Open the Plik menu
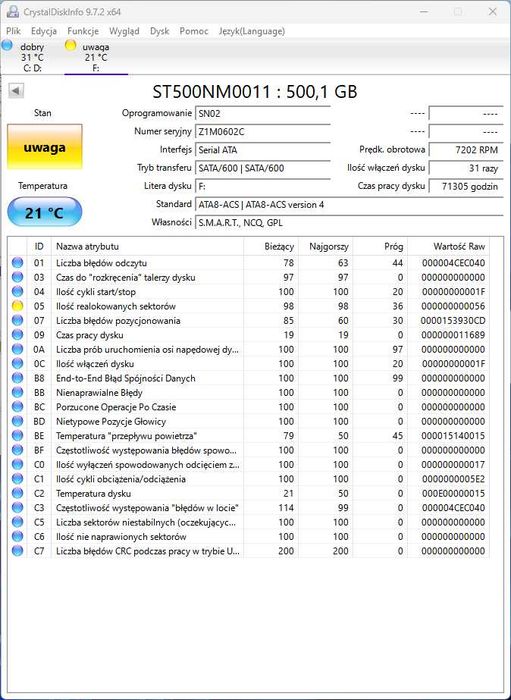This screenshot has width=511, height=700. 13,31
